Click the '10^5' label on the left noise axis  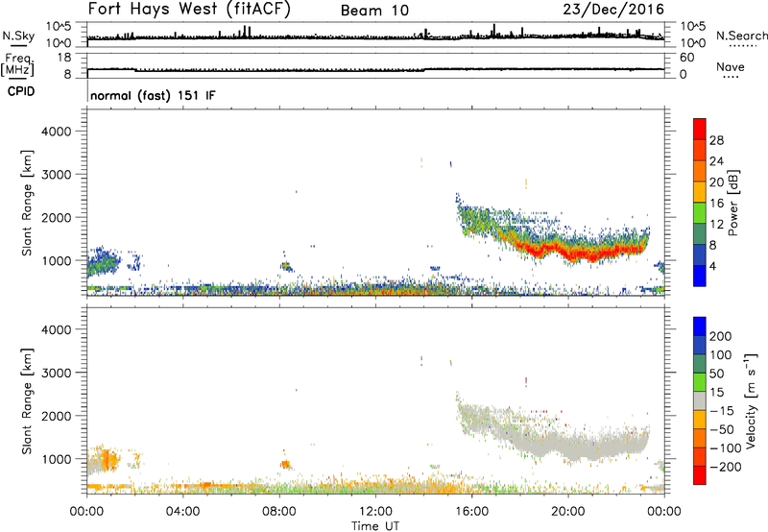(x=59, y=27)
